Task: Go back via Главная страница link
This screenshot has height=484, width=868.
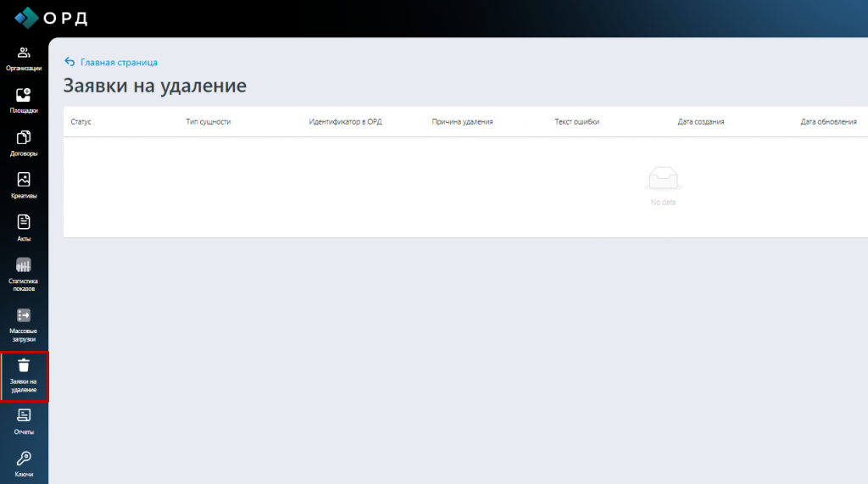Action: pyautogui.click(x=119, y=63)
